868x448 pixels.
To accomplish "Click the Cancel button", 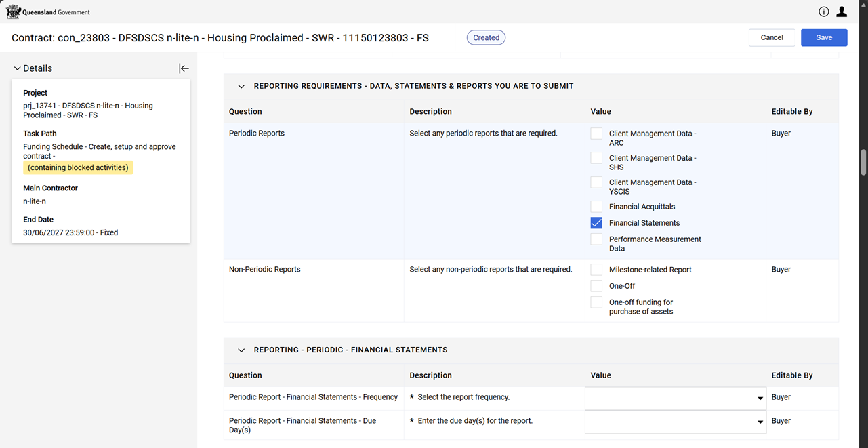I will coord(771,38).
